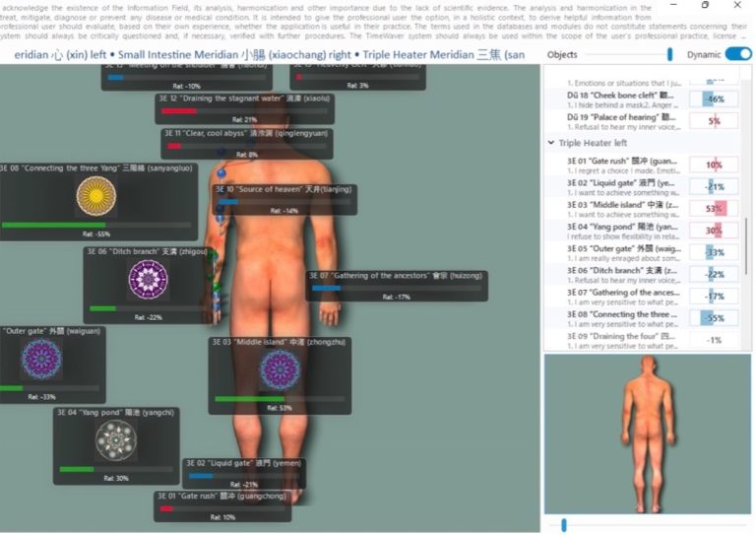Image resolution: width=756 pixels, height=535 pixels.
Task: Click the -33% value bar for 3E 05
Action: pos(714,252)
